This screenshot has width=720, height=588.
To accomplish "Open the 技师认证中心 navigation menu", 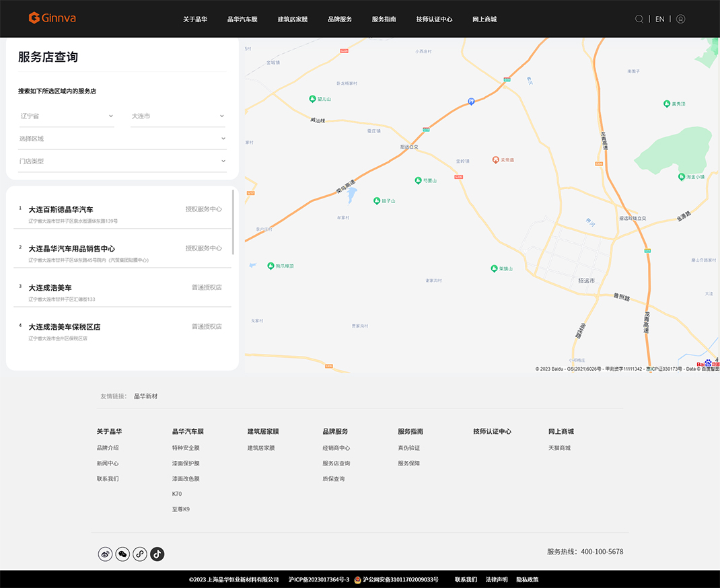I will point(434,20).
